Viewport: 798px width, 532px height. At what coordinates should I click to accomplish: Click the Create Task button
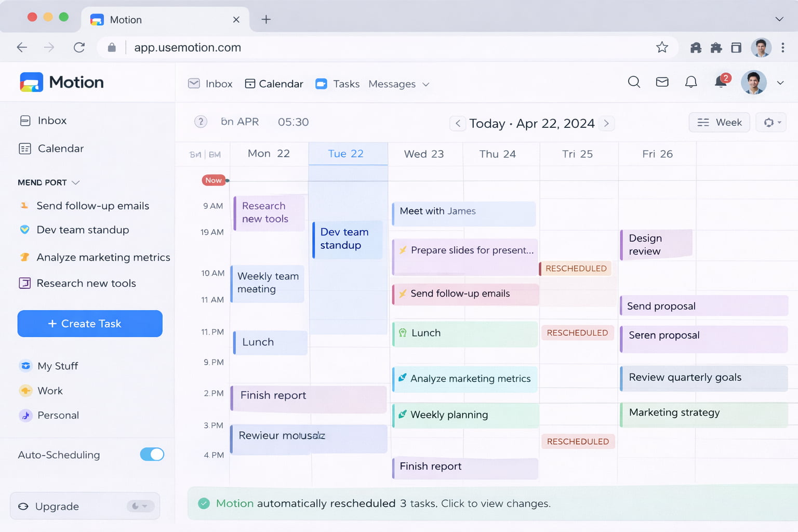click(90, 324)
